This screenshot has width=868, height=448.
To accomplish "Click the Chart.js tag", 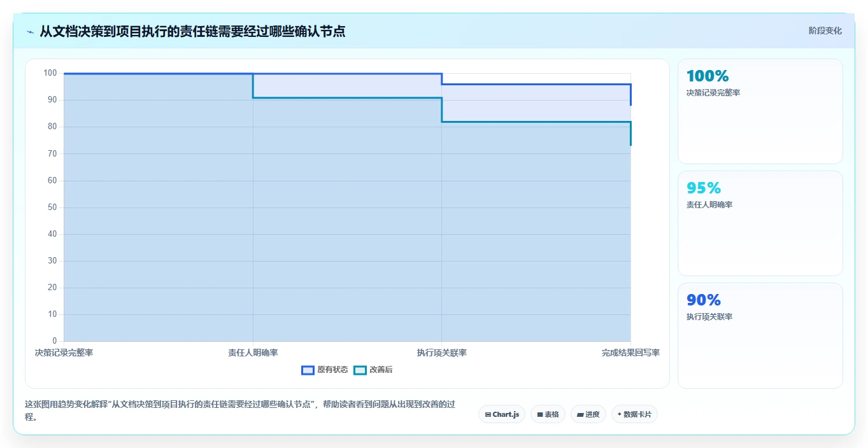I will coord(502,414).
